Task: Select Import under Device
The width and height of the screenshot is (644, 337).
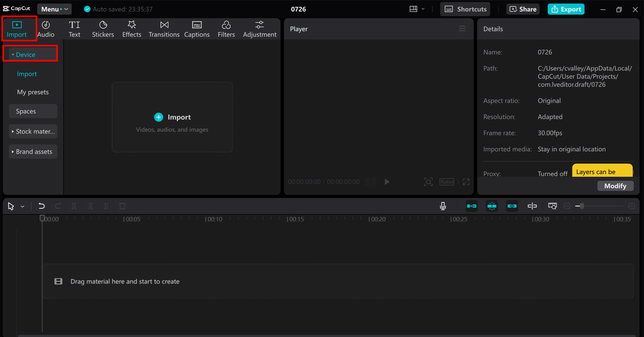Action: [x=27, y=74]
